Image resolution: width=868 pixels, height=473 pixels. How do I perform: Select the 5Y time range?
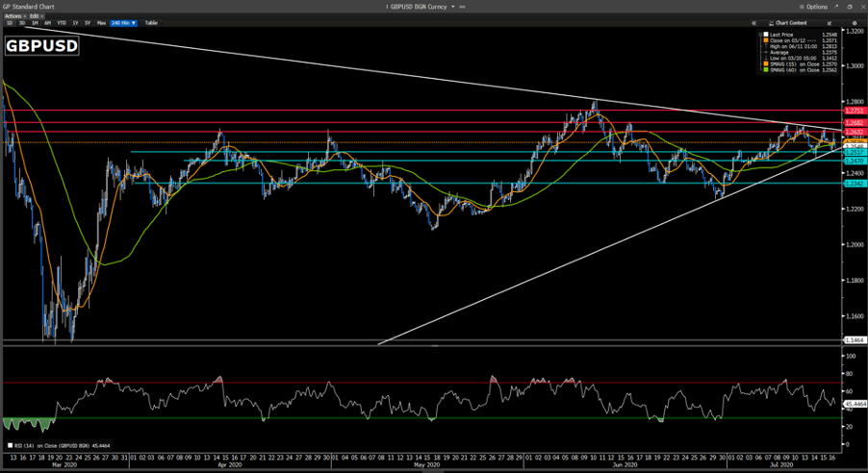coord(88,23)
